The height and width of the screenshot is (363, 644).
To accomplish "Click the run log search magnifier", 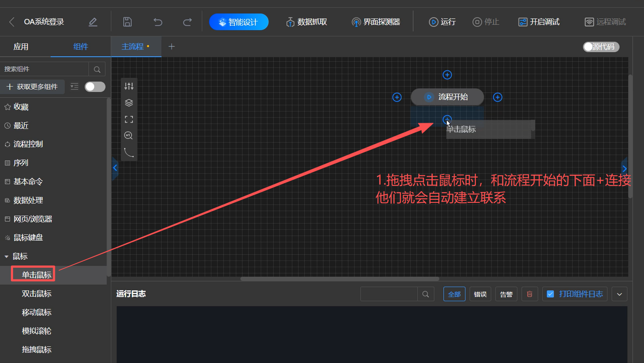I will point(425,294).
